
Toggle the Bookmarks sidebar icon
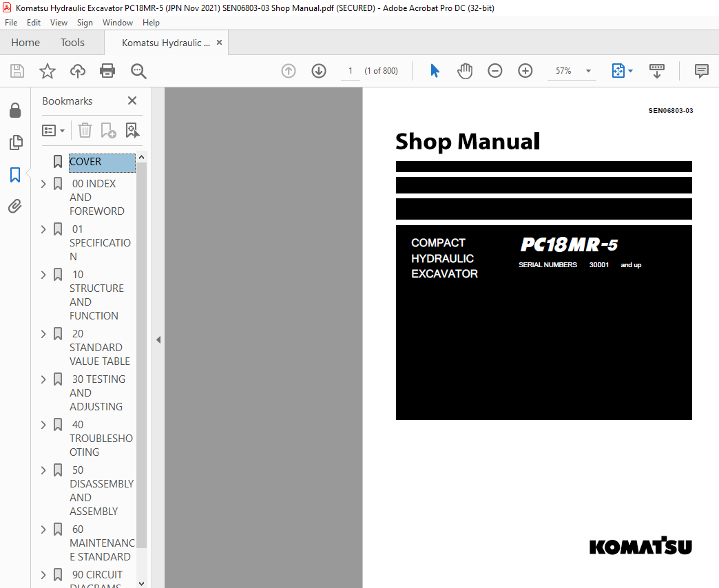click(15, 175)
